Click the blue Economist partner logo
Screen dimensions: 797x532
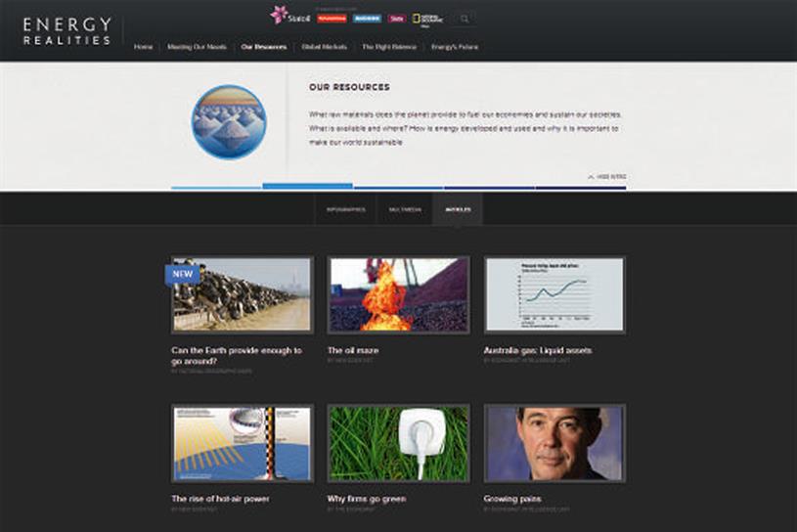coord(368,19)
